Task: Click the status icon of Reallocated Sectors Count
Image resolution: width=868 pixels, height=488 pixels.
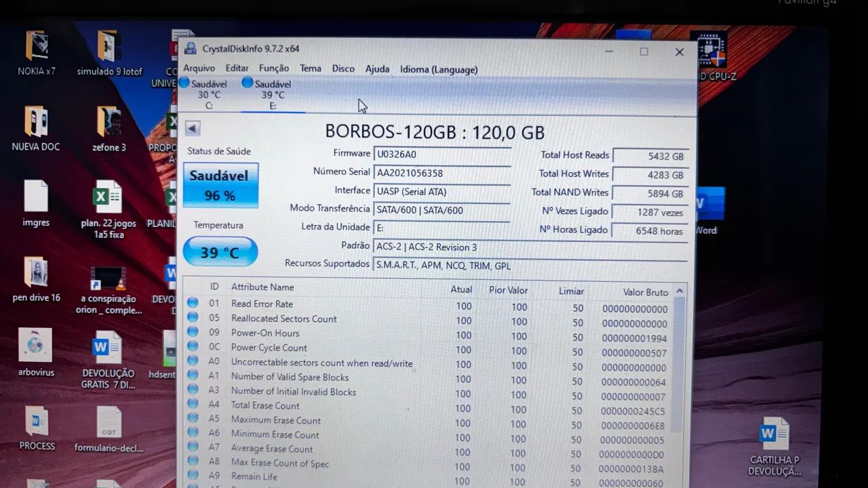Action: point(193,317)
